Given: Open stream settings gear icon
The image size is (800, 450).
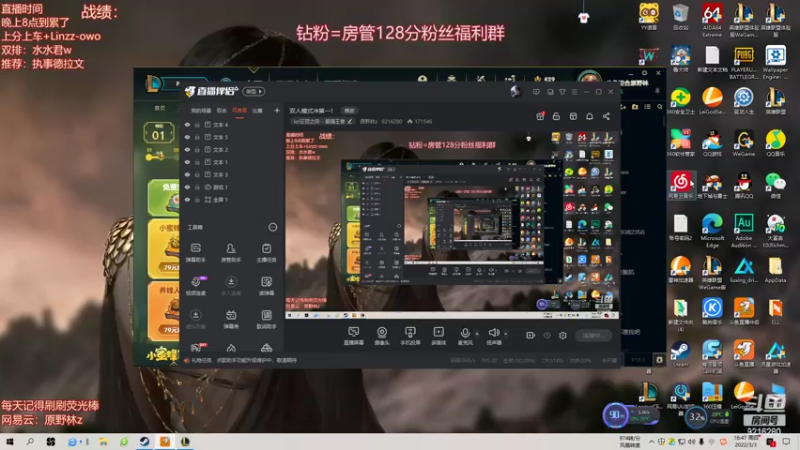Looking at the screenshot, I should click(x=563, y=335).
